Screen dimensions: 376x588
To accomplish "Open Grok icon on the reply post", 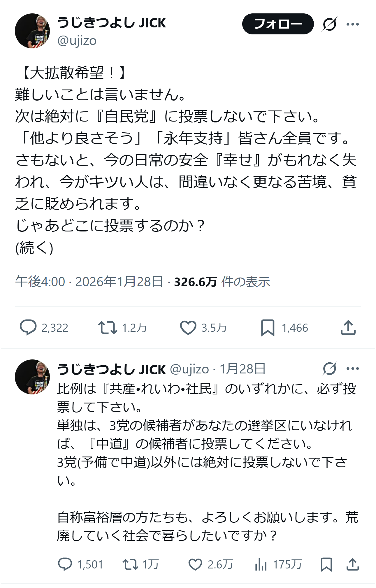I will pyautogui.click(x=329, y=368).
